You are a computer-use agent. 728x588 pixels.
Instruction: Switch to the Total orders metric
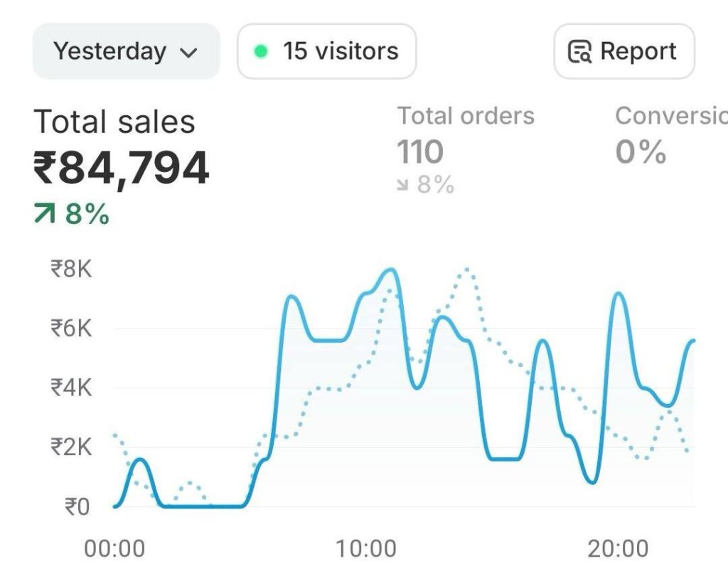point(466,115)
